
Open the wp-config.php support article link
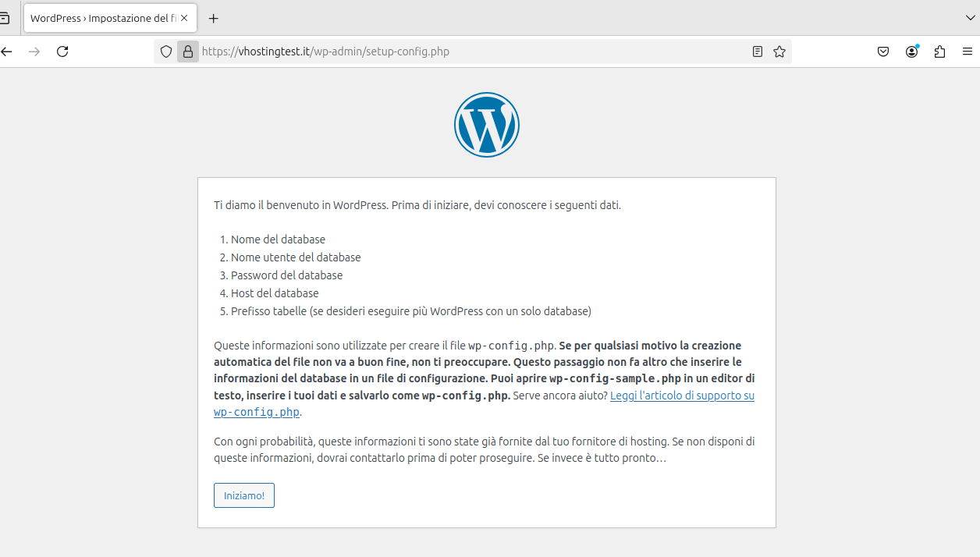681,396
